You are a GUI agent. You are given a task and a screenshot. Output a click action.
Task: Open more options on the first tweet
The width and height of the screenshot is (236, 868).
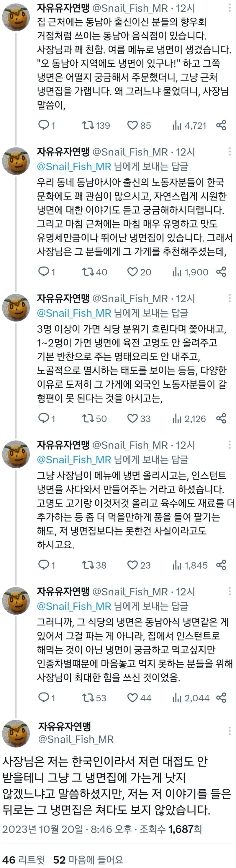(230, 8)
